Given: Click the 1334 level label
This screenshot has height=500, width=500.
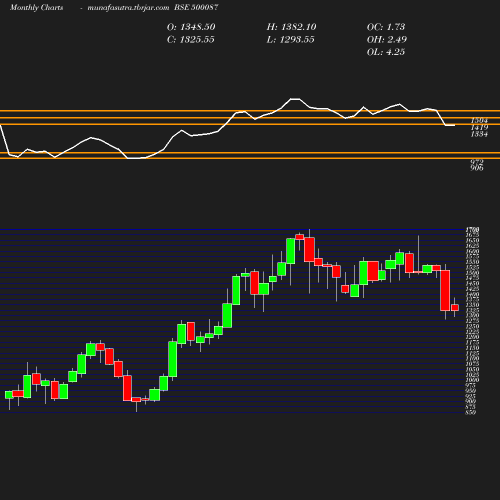Looking at the screenshot, I should click(479, 134).
